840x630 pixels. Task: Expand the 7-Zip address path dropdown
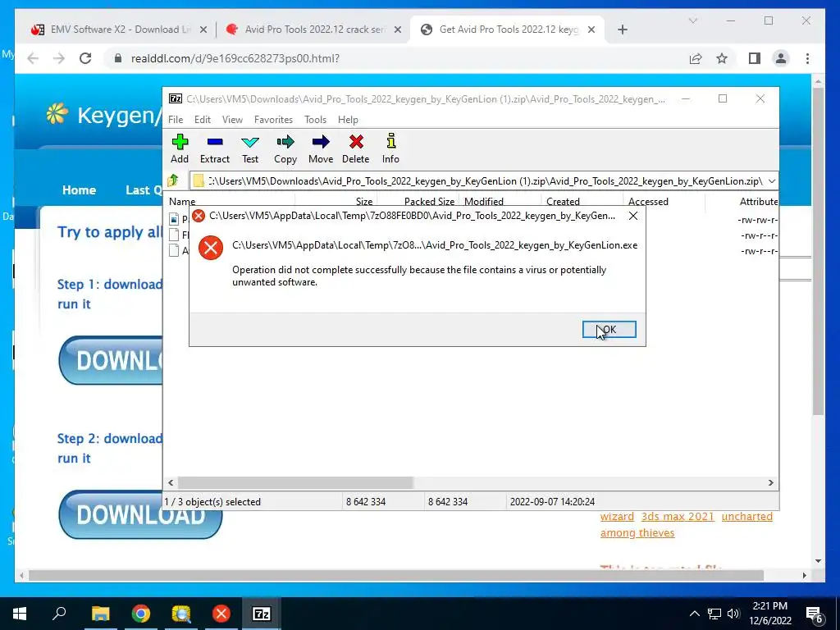(771, 181)
